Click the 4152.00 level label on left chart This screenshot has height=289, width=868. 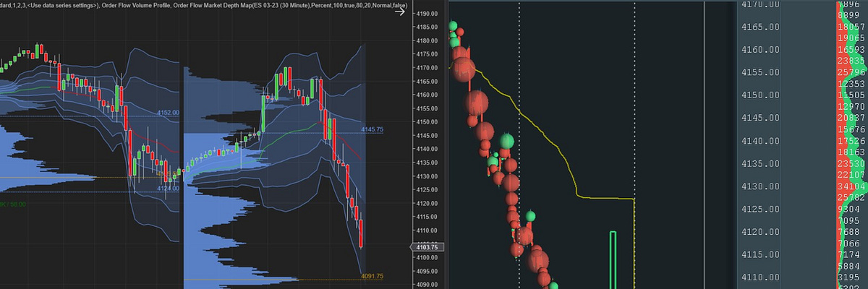click(168, 113)
